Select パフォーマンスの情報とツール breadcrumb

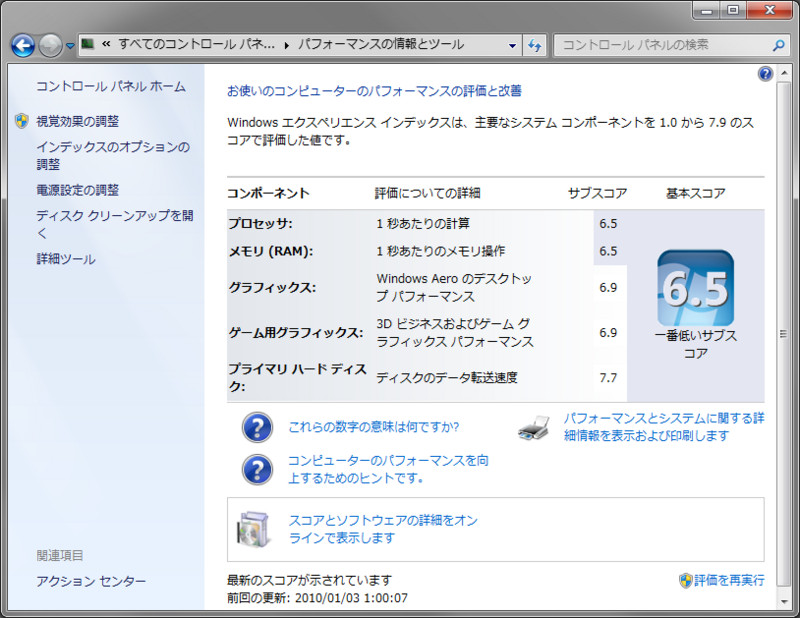point(381,44)
